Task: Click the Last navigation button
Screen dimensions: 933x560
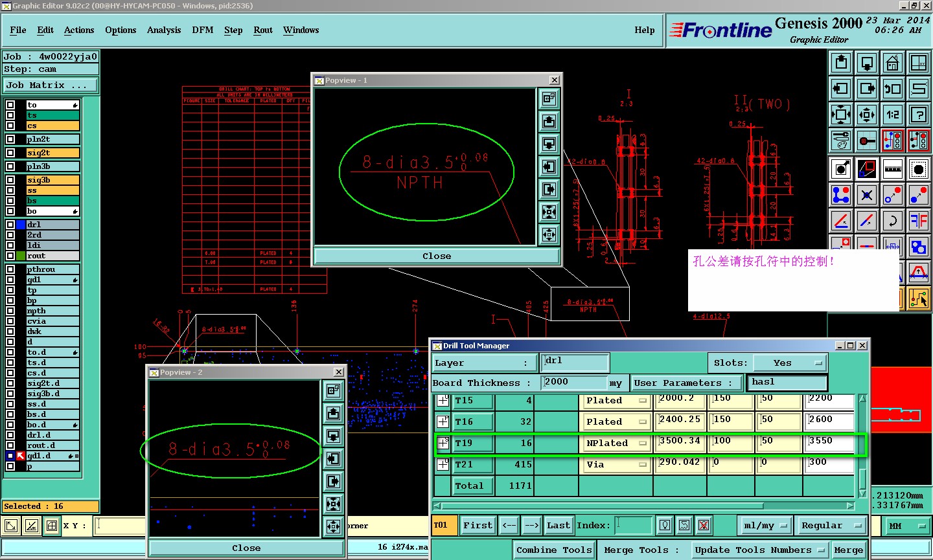Action: (559, 525)
